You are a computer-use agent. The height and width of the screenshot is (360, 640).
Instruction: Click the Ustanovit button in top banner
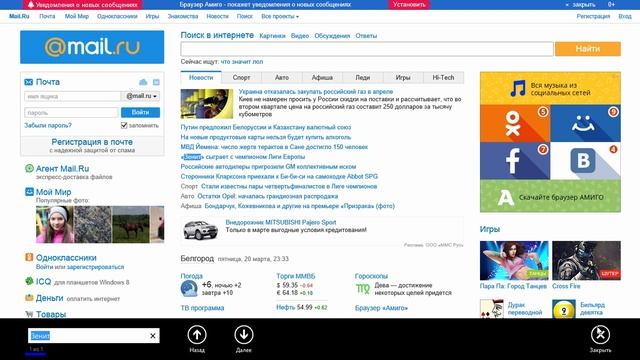point(409,4)
